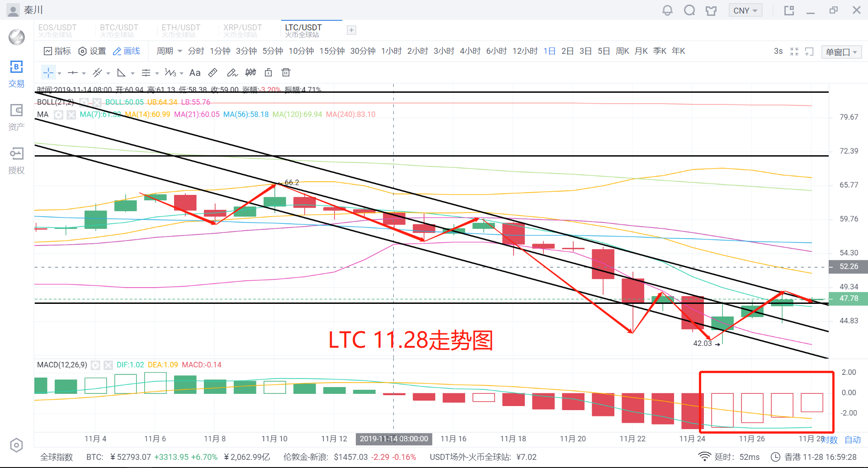Click the add window frame icon
This screenshot has width=868, height=468.
pyautogui.click(x=809, y=52)
